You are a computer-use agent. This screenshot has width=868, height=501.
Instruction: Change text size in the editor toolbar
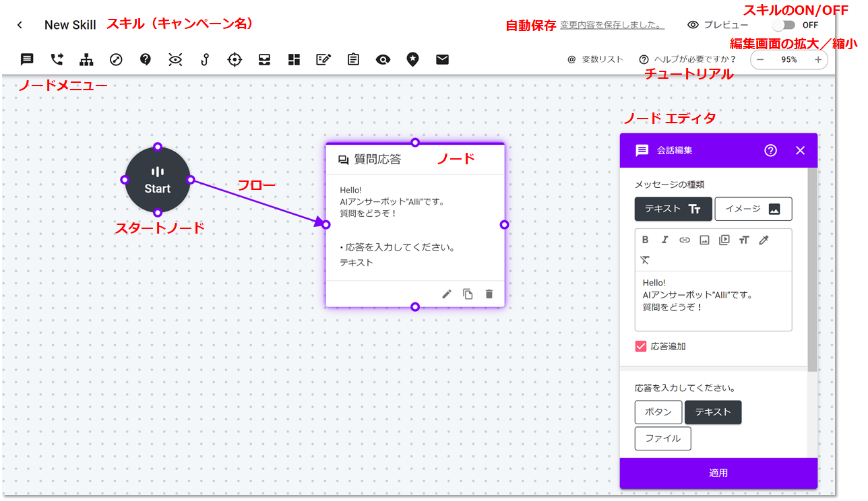point(744,240)
